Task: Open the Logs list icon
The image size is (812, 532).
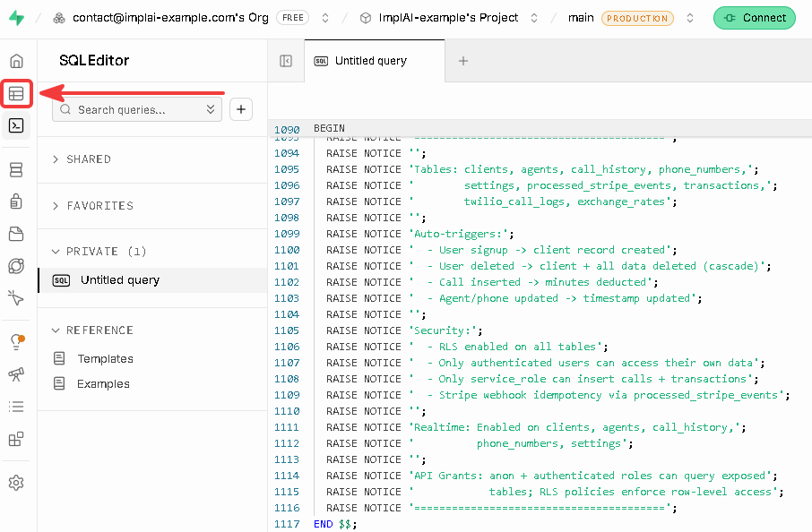Action: (x=16, y=407)
